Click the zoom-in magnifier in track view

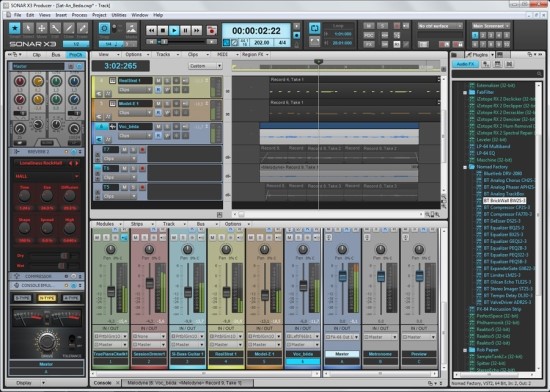438,214
